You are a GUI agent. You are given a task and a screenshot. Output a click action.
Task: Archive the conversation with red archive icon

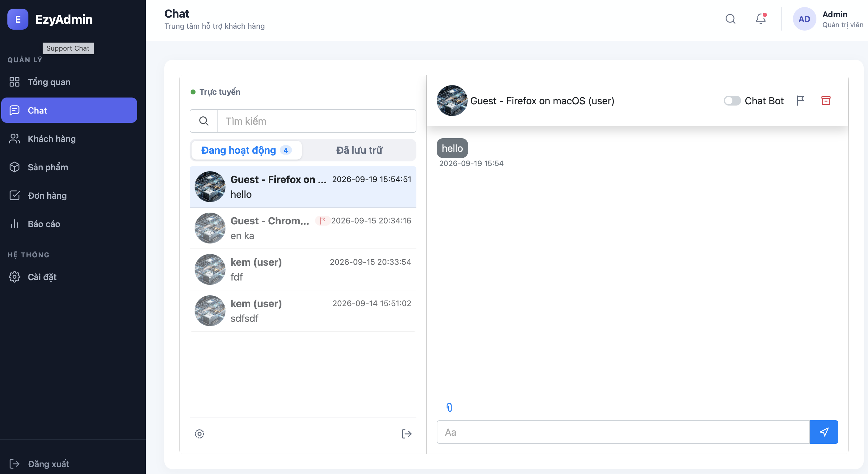(x=826, y=101)
